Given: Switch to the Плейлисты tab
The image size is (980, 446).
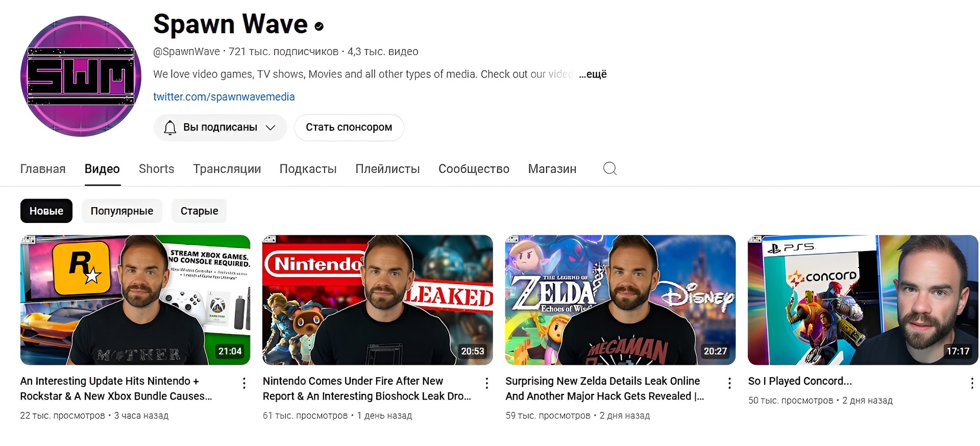Looking at the screenshot, I should tap(387, 169).
